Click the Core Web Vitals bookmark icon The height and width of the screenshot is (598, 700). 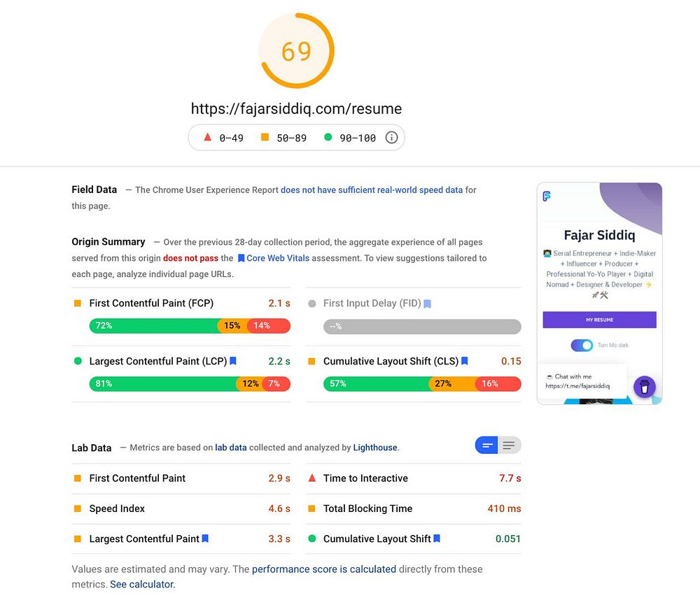click(x=241, y=258)
